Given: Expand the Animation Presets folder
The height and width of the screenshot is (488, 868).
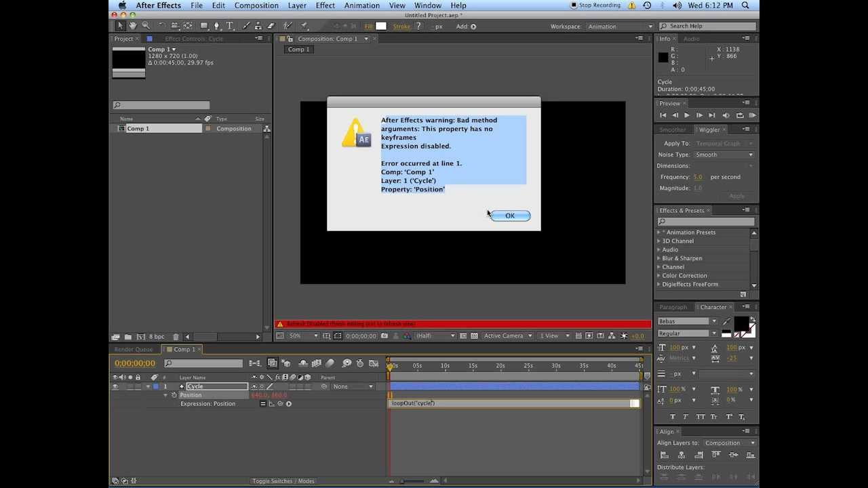Looking at the screenshot, I should tap(658, 232).
